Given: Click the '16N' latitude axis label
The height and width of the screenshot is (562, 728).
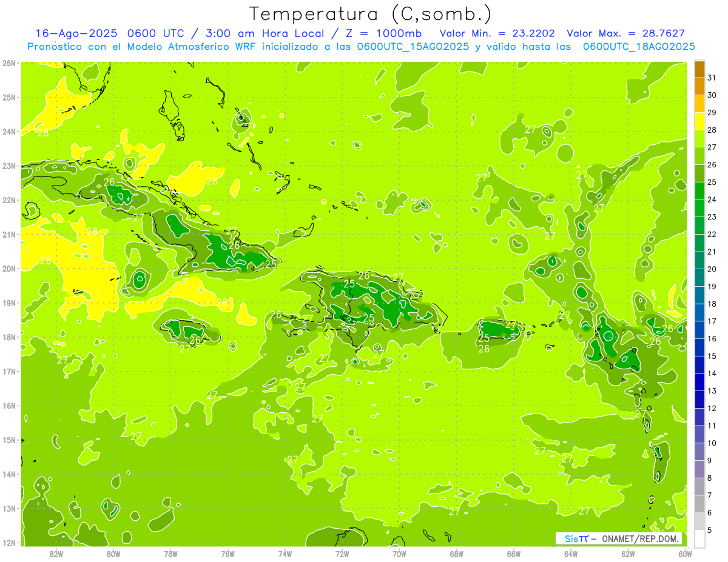Looking at the screenshot, I should tap(8, 406).
